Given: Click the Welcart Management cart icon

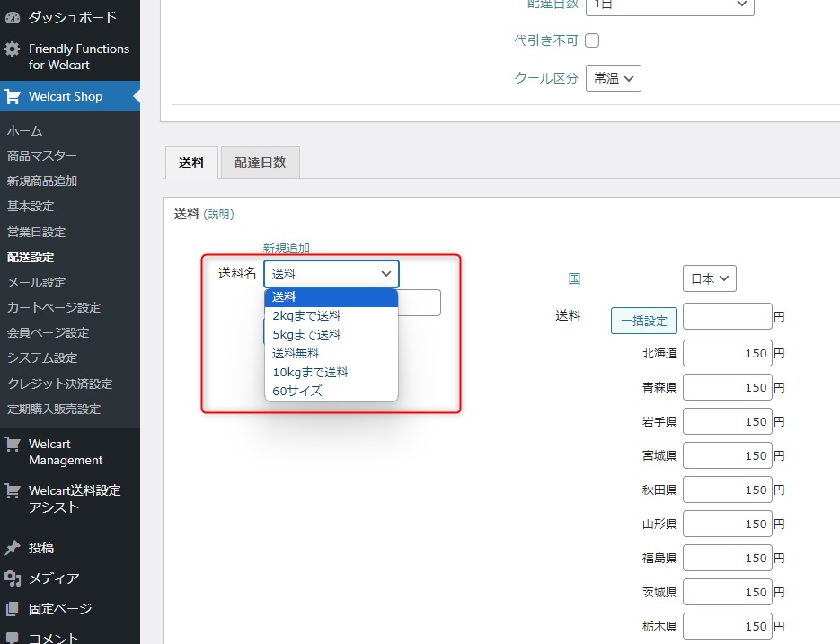Looking at the screenshot, I should (x=13, y=444).
